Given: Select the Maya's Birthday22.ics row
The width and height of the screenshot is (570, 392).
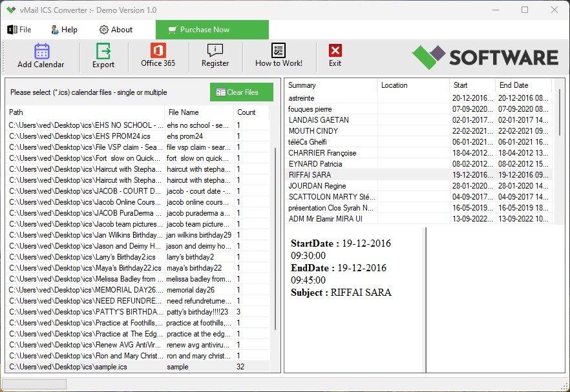Looking at the screenshot, I should coord(138,268).
